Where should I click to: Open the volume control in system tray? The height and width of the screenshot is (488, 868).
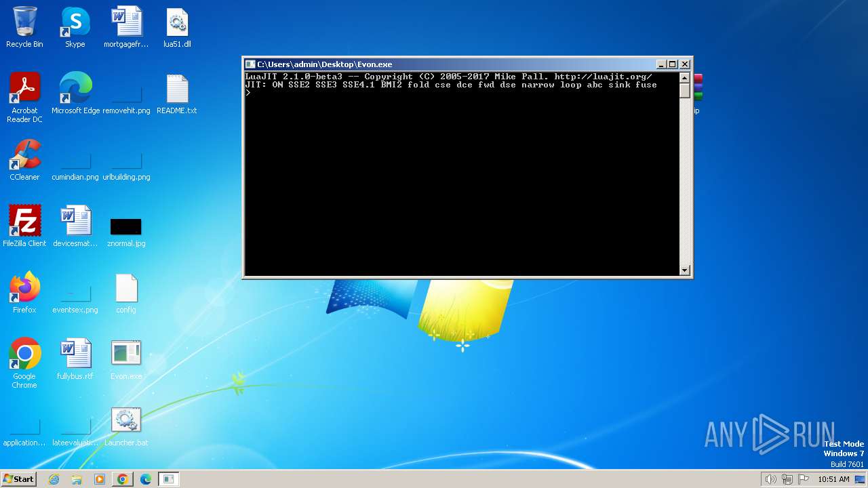coord(770,479)
